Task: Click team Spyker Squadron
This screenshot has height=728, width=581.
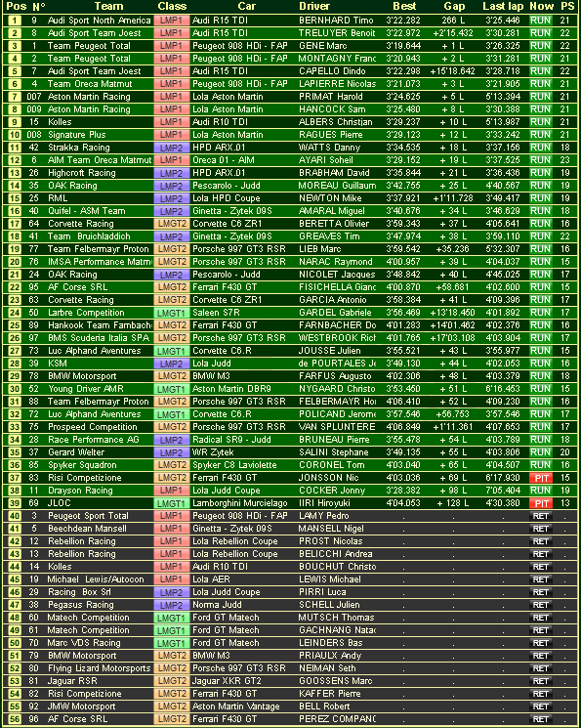Action: pos(82,465)
